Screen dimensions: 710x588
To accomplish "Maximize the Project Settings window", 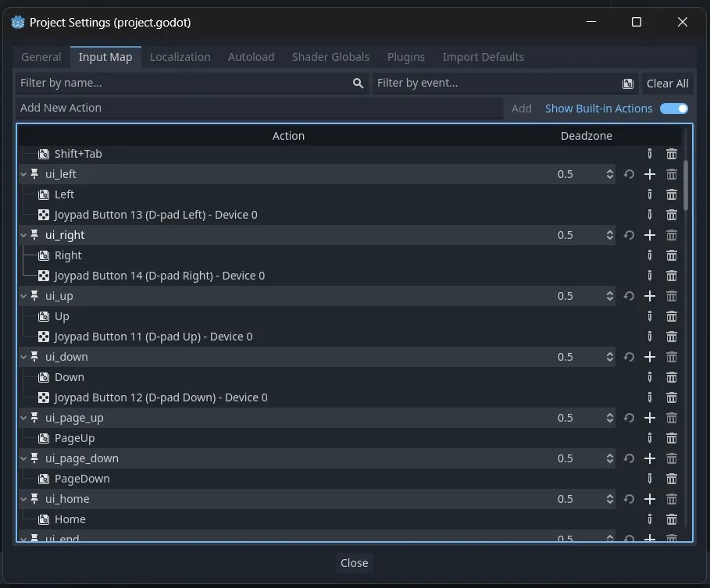I will 637,22.
